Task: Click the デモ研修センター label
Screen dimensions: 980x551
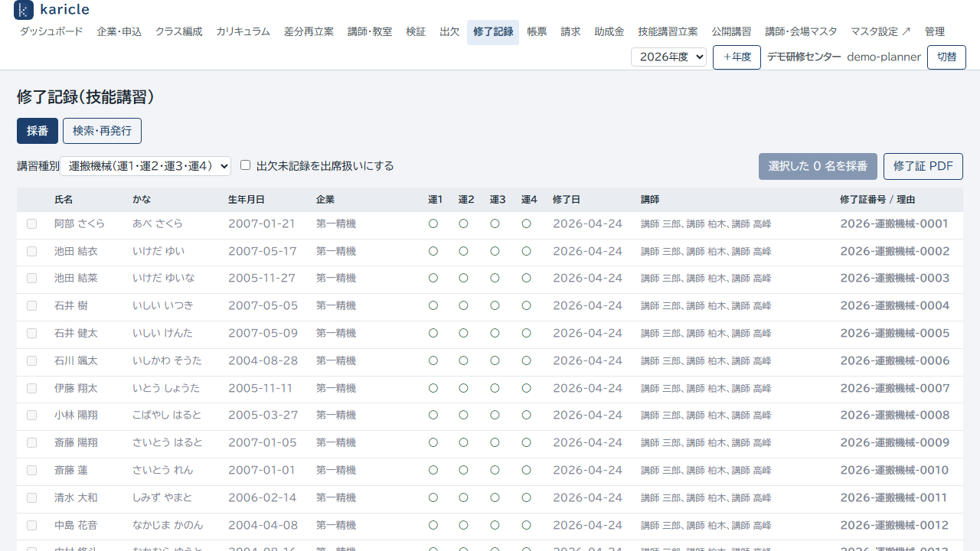Action: tap(804, 57)
